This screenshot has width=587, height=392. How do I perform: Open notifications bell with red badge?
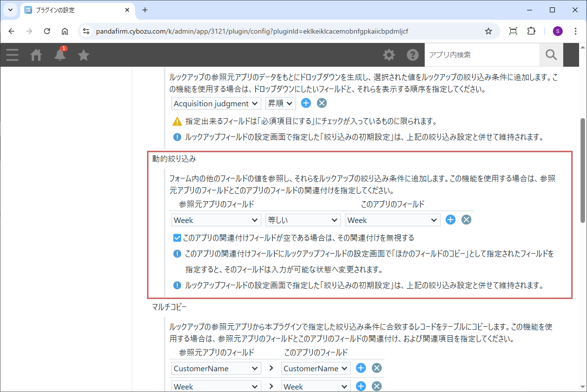coord(60,54)
